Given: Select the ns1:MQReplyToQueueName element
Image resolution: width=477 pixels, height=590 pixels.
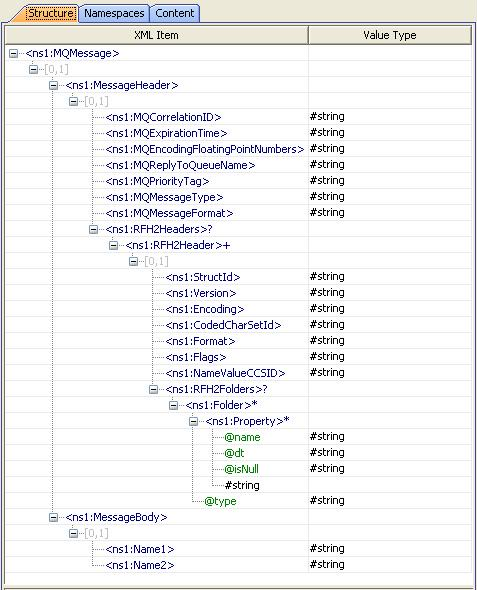Looking at the screenshot, I should (x=180, y=165).
